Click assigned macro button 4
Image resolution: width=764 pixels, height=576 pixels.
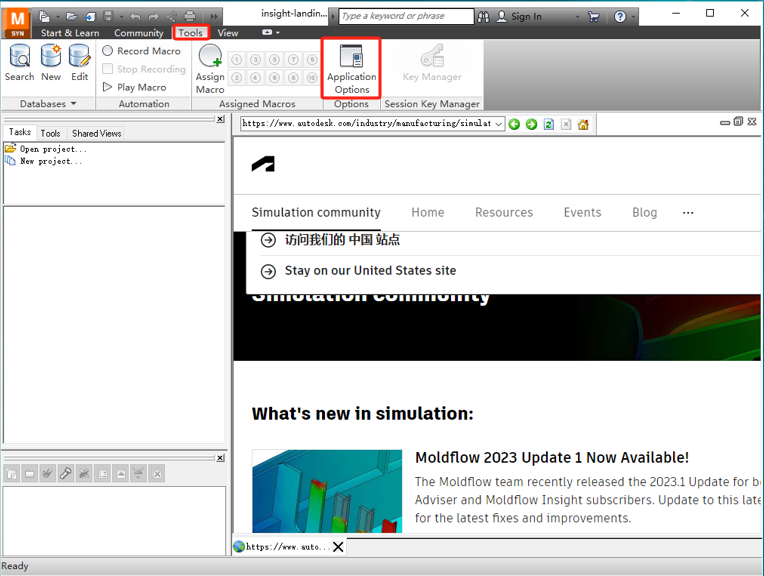pyautogui.click(x=255, y=77)
